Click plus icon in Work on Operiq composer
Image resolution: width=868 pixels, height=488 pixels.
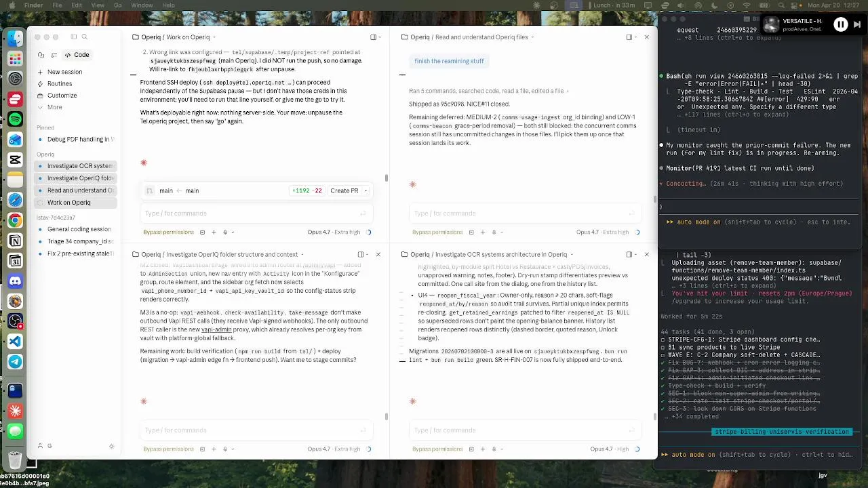214,232
